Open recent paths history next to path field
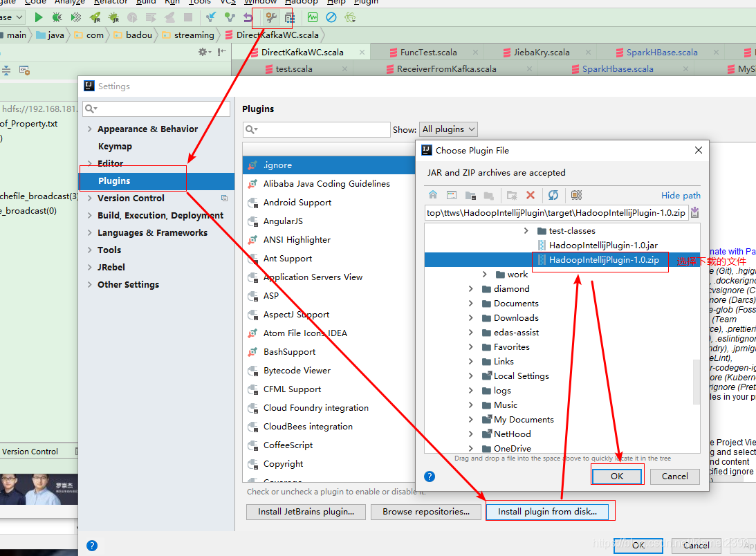Screen dimensions: 756x556 click(x=694, y=213)
